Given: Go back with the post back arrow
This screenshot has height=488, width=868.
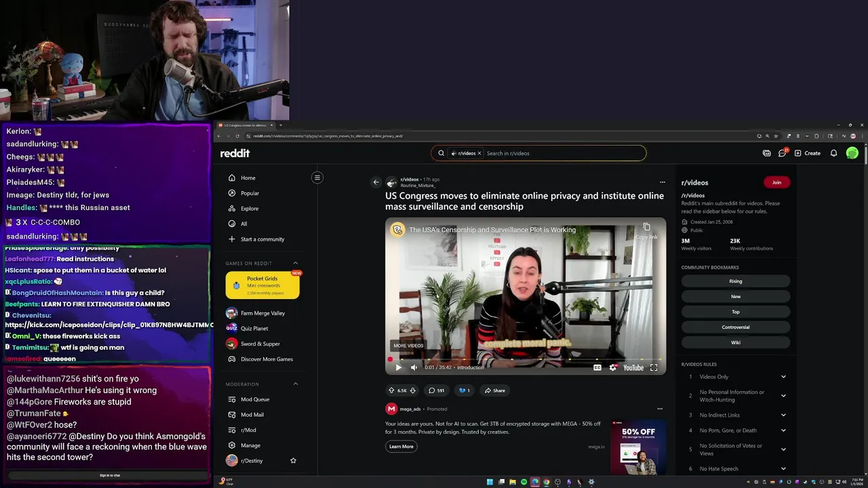Looking at the screenshot, I should [376, 182].
